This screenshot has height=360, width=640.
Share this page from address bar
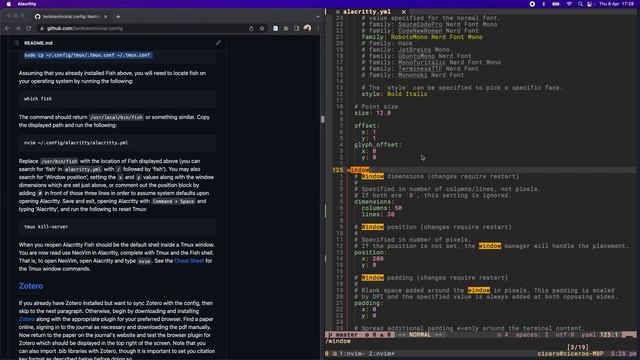pos(251,28)
